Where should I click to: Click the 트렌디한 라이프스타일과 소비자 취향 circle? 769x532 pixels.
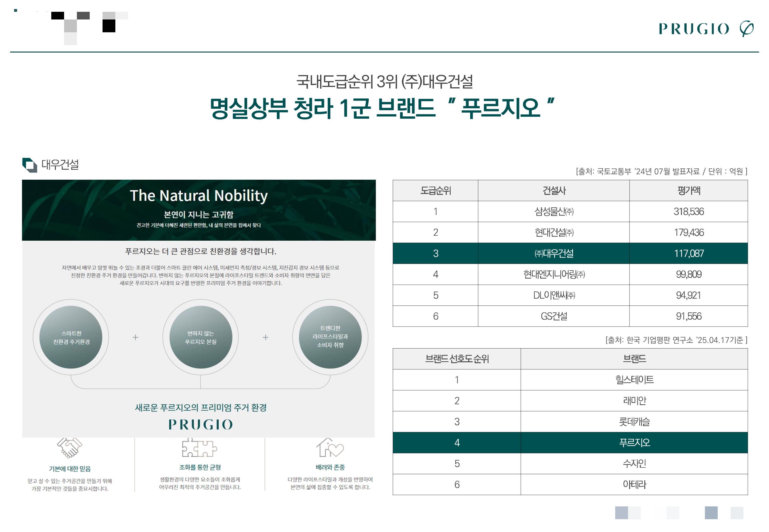point(330,337)
